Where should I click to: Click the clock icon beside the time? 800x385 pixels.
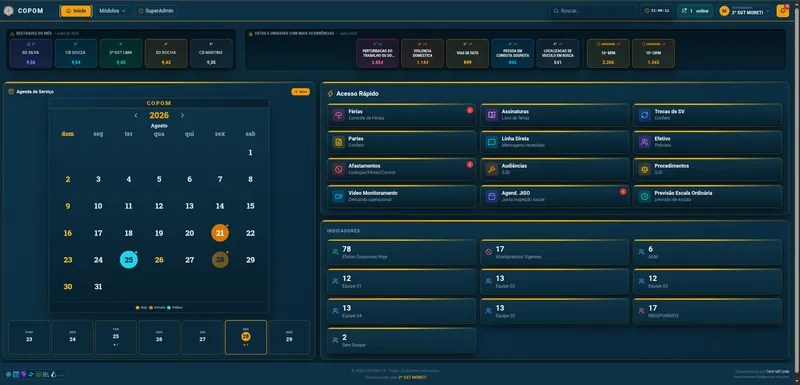[x=647, y=11]
